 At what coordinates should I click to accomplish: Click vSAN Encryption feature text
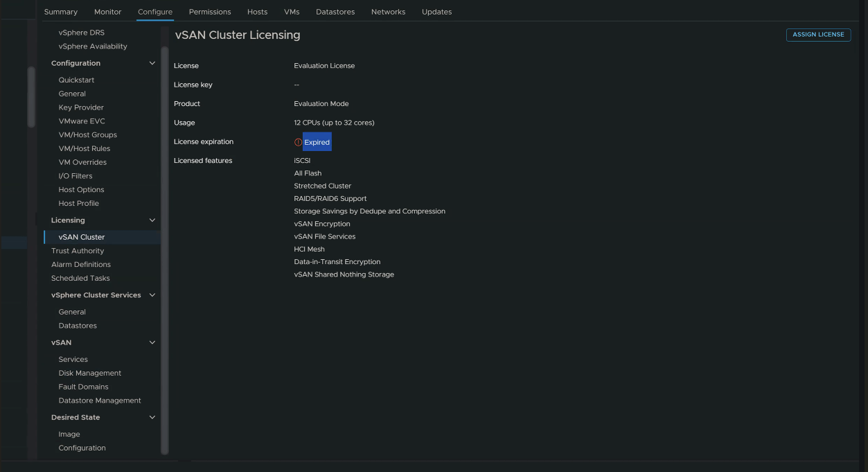point(322,224)
